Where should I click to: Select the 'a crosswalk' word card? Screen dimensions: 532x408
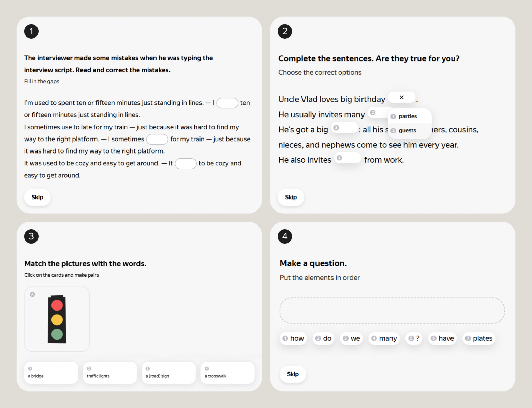point(227,373)
